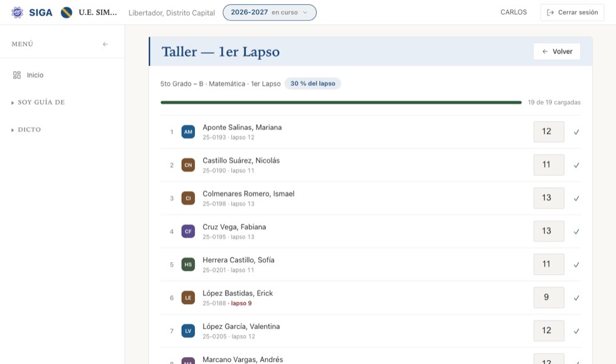Click the saved checkmark for Colmenares Romero
Viewport: 616px width, 364px height.
576,199
